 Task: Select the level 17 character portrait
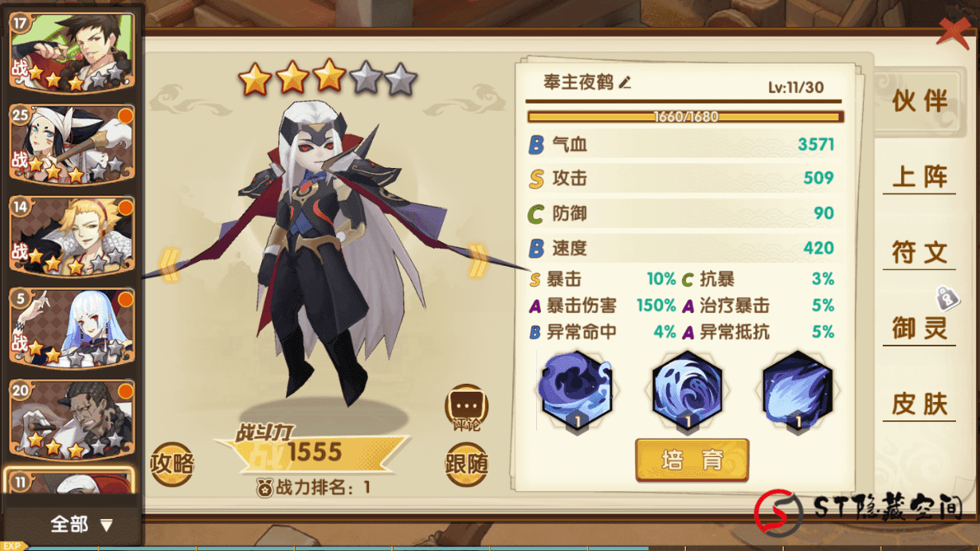coord(72,53)
